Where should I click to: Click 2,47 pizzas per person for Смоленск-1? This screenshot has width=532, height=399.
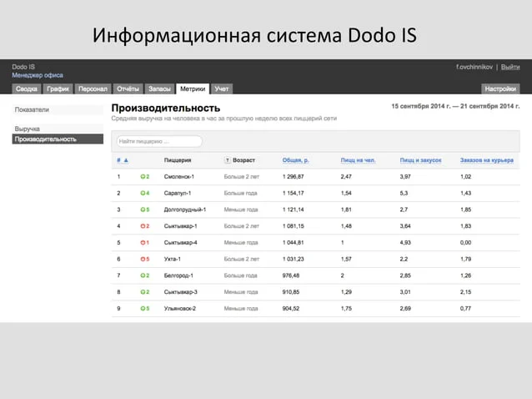point(346,177)
